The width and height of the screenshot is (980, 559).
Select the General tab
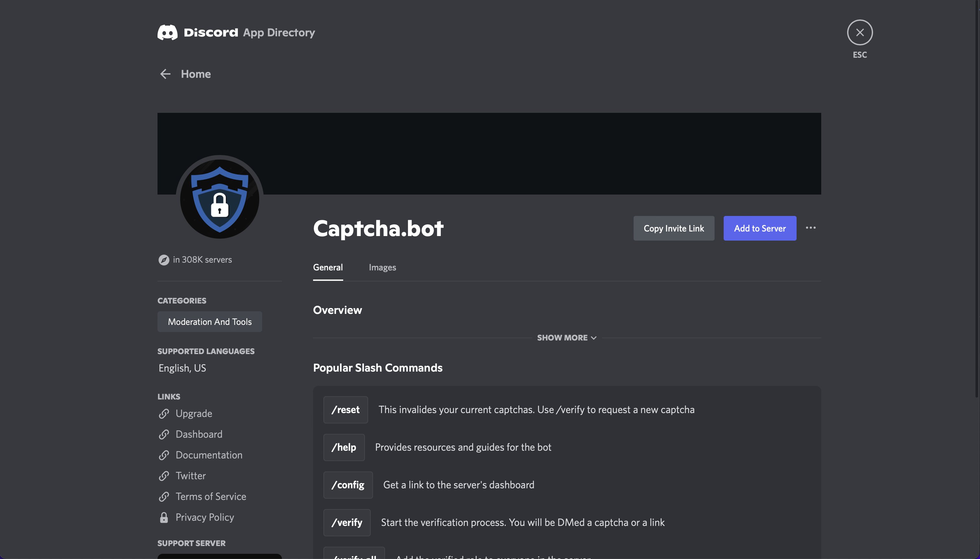[x=327, y=267]
